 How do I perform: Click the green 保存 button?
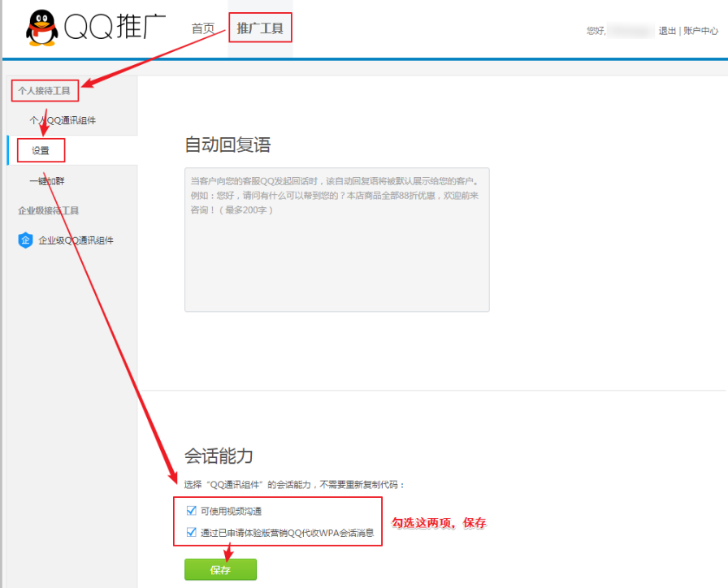tap(220, 569)
